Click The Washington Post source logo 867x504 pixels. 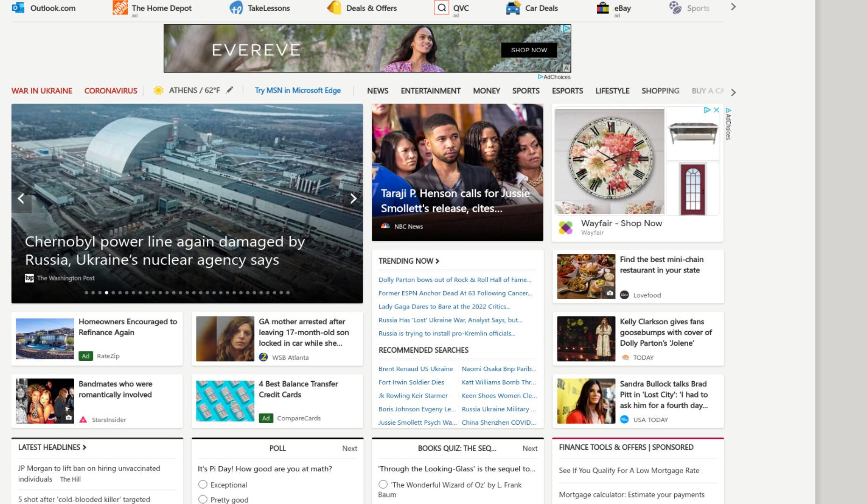tap(29, 278)
